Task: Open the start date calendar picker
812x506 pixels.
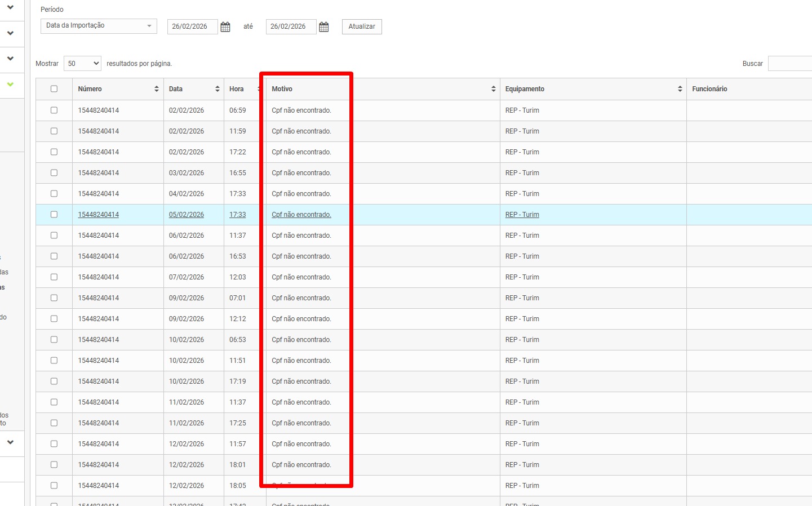Action: point(225,27)
